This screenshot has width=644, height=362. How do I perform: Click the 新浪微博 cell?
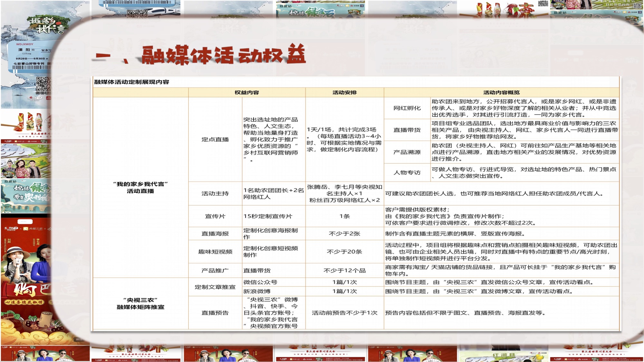tap(257, 291)
